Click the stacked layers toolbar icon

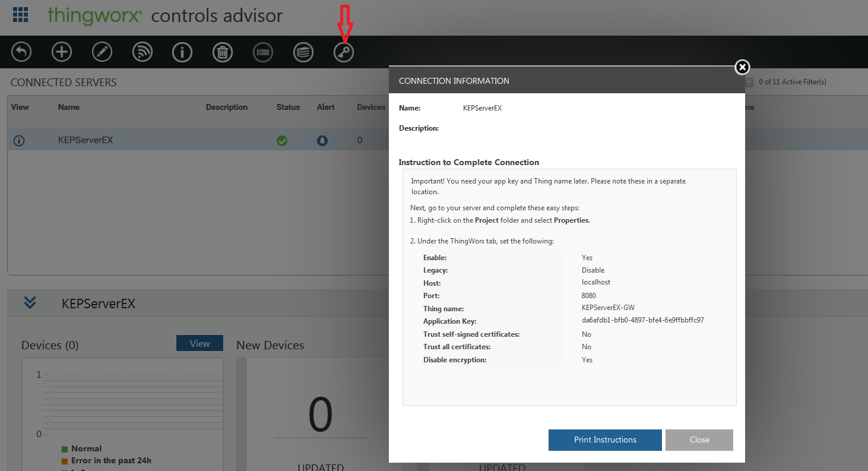303,52
